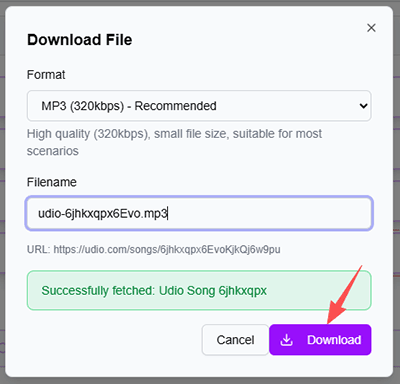Click the 'Successfully fetched' status message
This screenshot has width=400, height=384.
click(x=199, y=290)
